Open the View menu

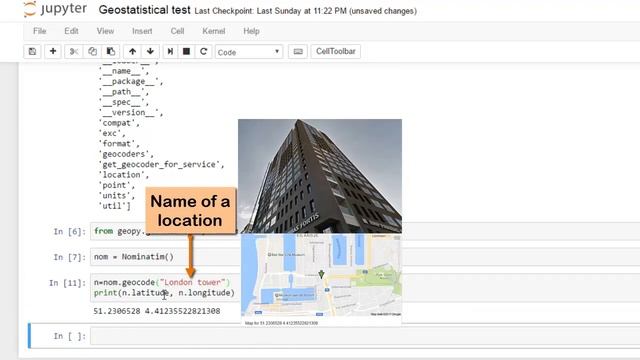105,31
